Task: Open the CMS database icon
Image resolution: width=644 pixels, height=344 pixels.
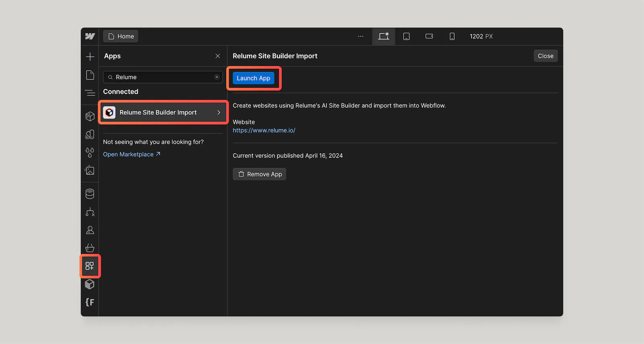Action: 90,194
